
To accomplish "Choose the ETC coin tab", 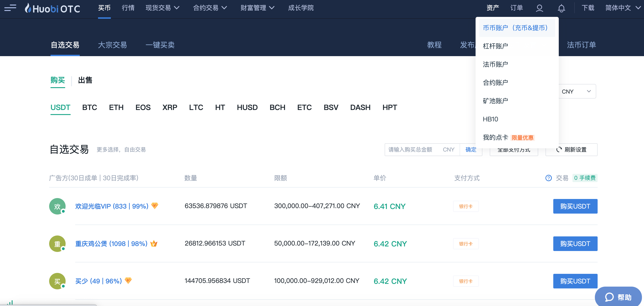I will coord(304,107).
